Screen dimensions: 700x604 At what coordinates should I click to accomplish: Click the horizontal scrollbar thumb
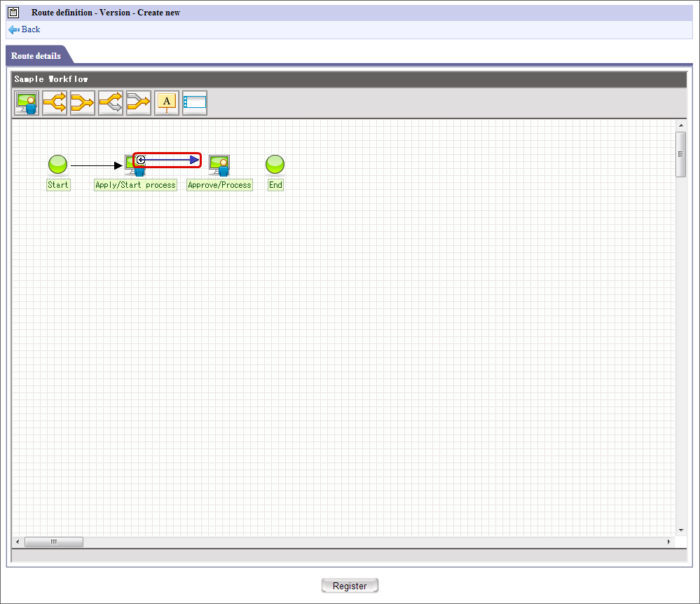point(53,542)
